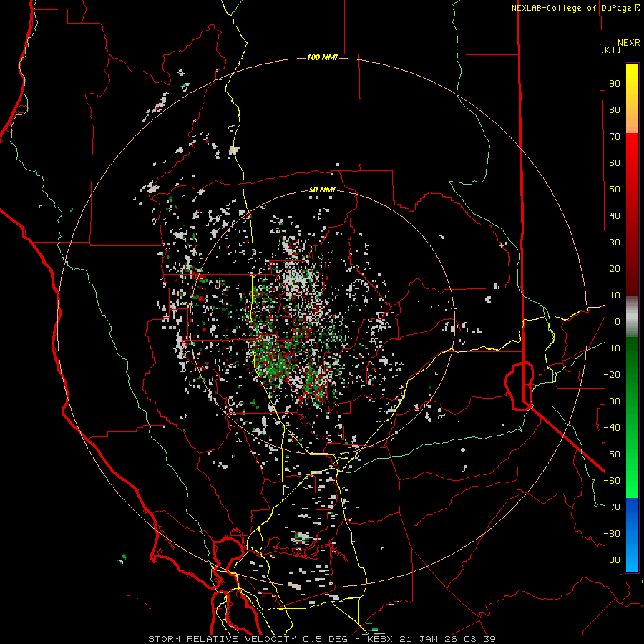Click the 21 JAN 26 date text
Viewport: 644px width, 644px height.
tap(429, 639)
